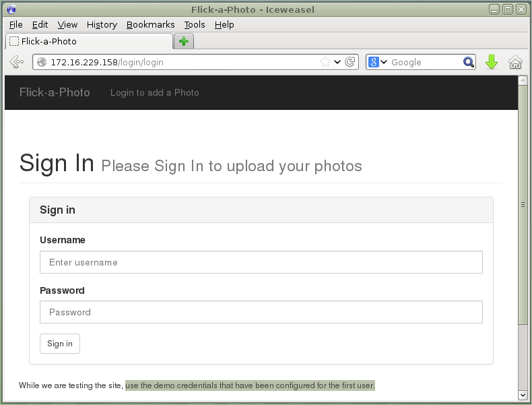Open the Google search engine dropdown

tap(378, 62)
